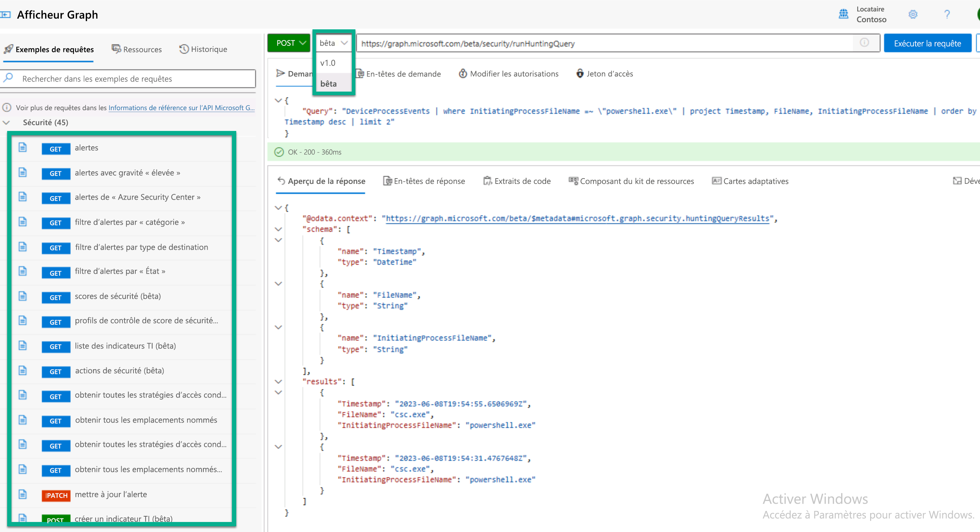Switch to the Historique tab
980x532 pixels.
point(203,49)
